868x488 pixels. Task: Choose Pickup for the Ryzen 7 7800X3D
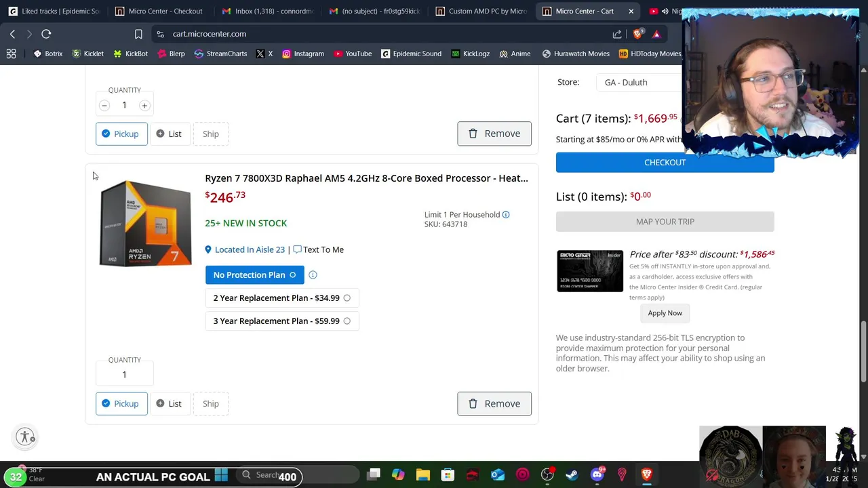pyautogui.click(x=121, y=404)
